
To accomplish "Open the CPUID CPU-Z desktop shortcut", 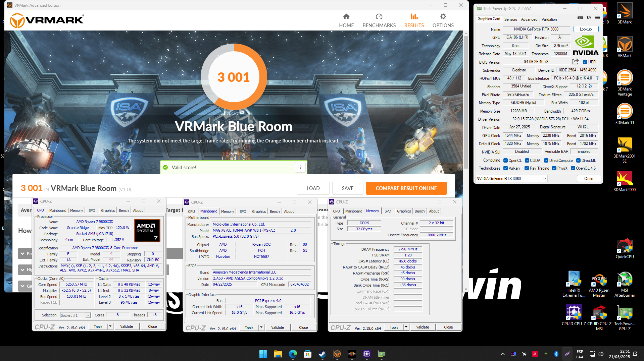I will point(574,315).
